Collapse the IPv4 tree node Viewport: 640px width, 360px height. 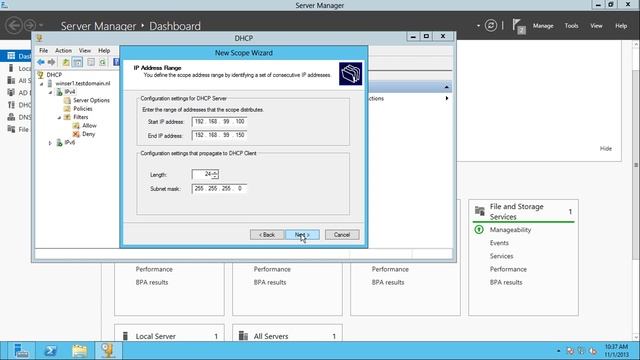pos(50,92)
